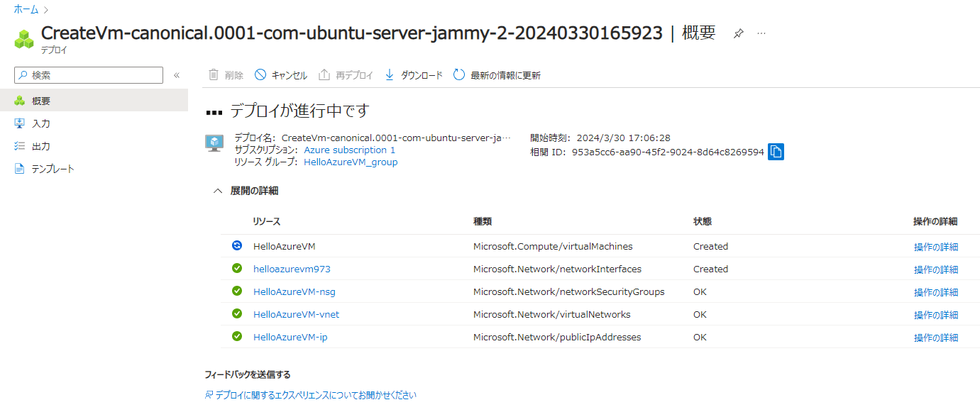The image size is (980, 412).
Task: Open 操作の詳細 for the HelloAzureVM row
Action: click(936, 247)
